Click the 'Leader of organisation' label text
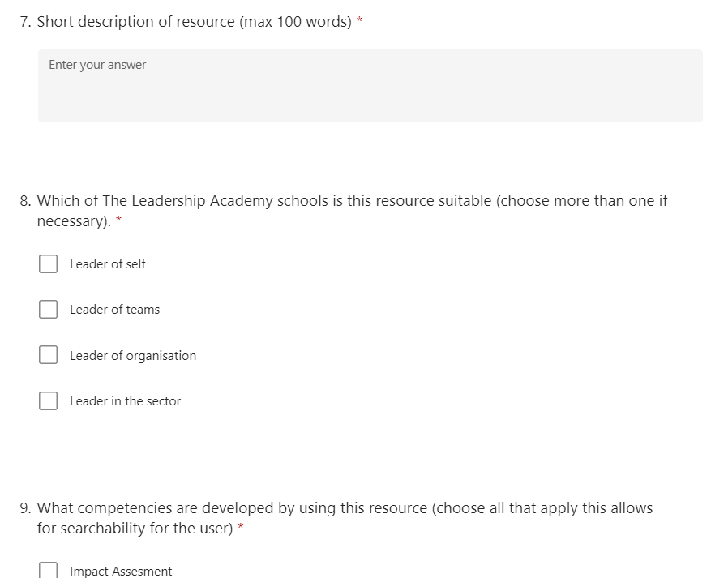 (x=133, y=356)
